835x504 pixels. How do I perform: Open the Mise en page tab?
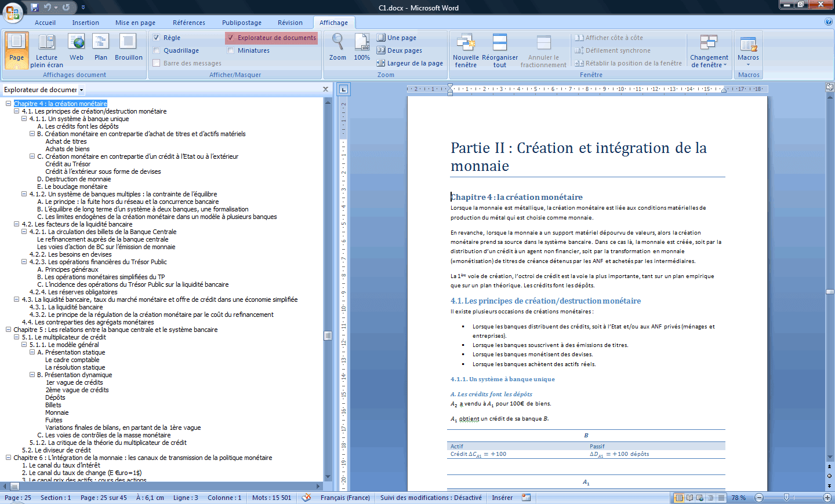coord(135,23)
